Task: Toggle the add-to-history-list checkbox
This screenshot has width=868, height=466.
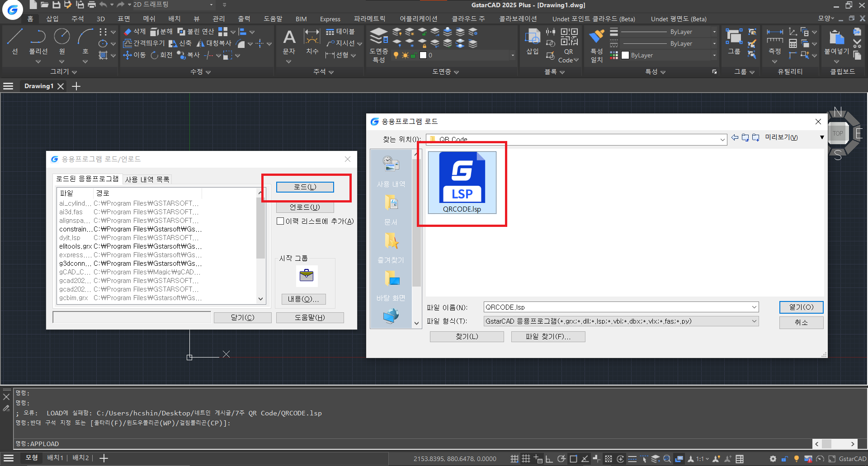Action: (280, 221)
